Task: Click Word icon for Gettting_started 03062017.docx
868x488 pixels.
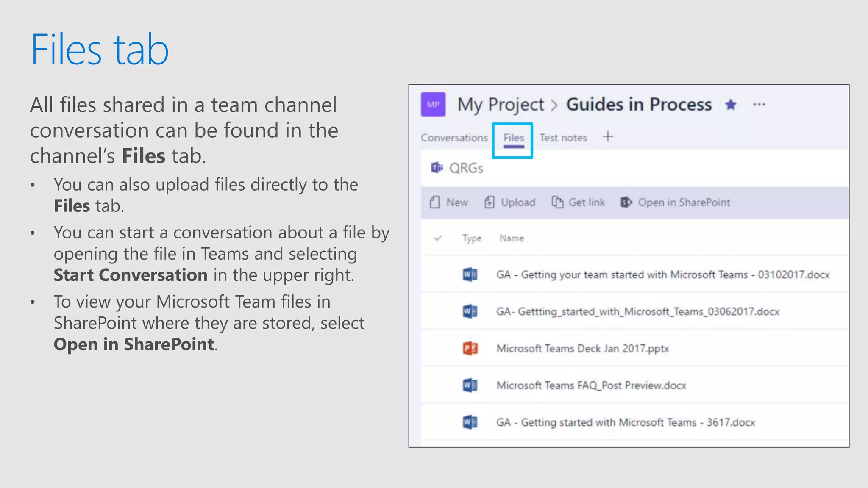Action: (x=470, y=311)
